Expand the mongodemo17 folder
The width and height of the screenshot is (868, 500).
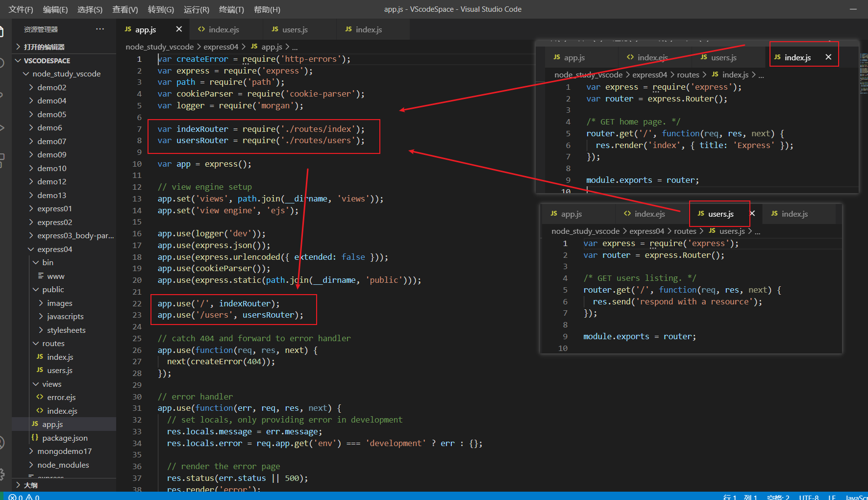[x=64, y=451]
